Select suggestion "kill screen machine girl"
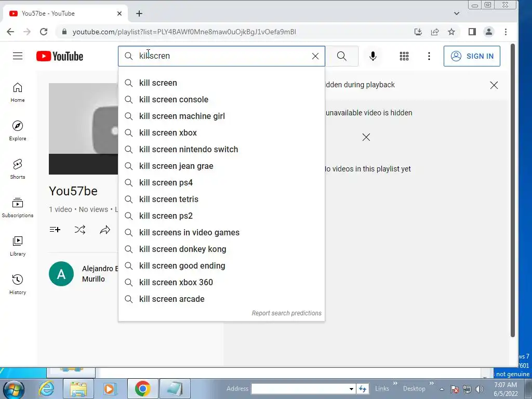The image size is (532, 399). (221, 116)
